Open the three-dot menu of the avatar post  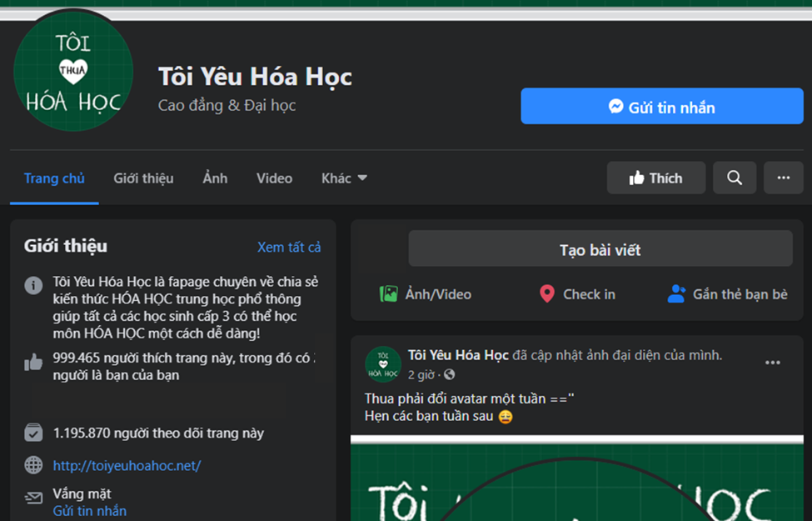[x=773, y=362]
